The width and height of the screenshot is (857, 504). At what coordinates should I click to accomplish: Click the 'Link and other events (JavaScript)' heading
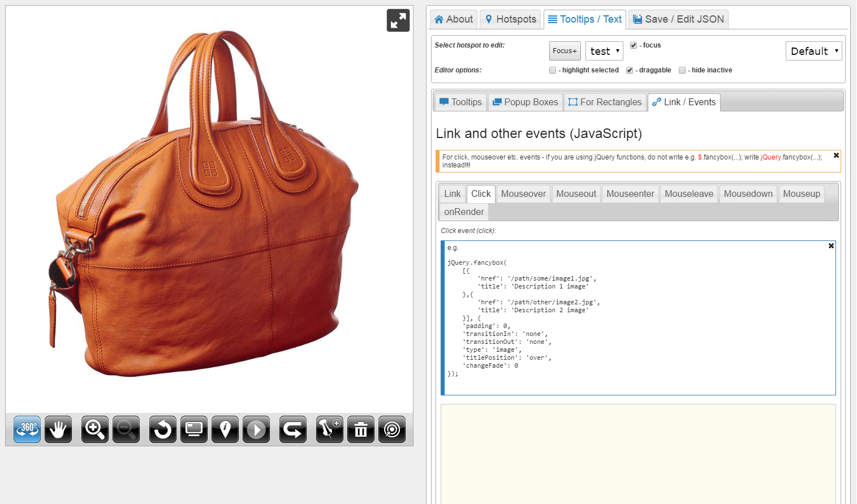(x=539, y=133)
